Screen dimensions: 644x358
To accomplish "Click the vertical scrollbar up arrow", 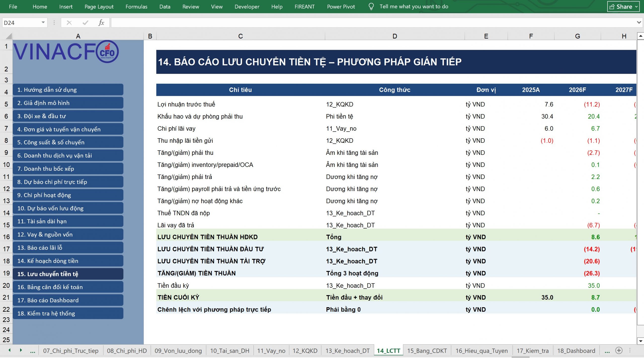I will click(640, 36).
